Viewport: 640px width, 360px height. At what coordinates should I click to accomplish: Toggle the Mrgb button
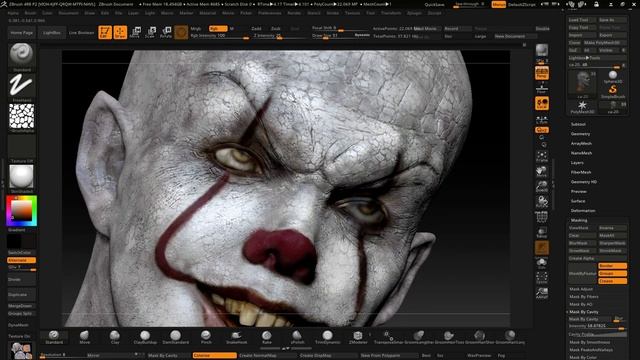click(196, 29)
